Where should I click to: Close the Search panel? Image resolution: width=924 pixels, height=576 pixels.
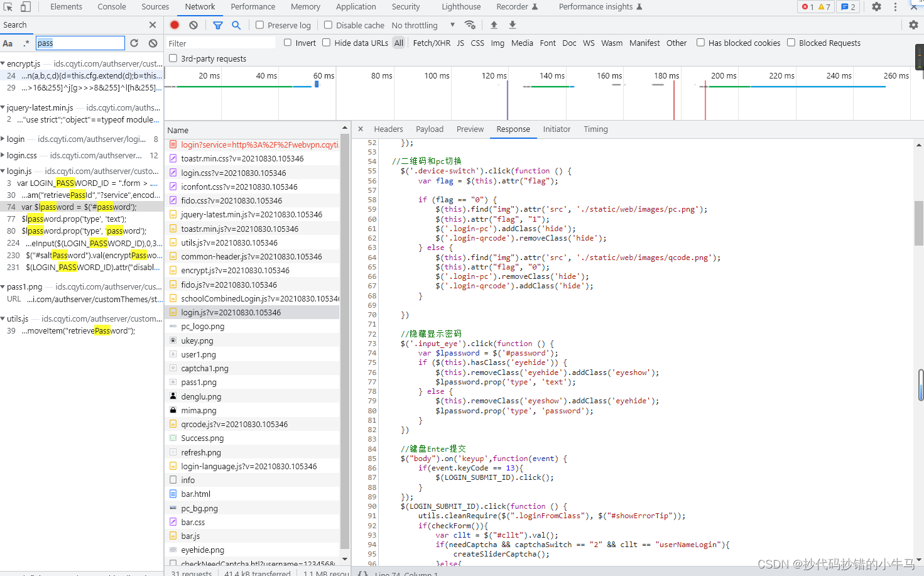point(153,25)
